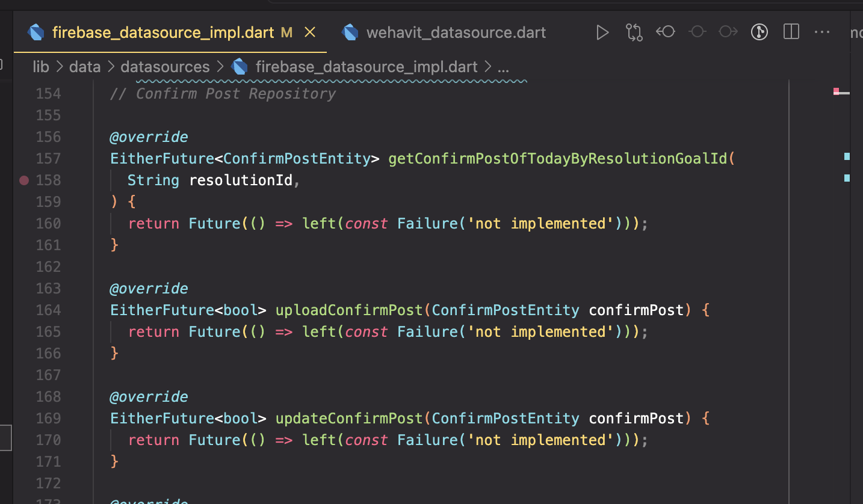Open firebase_datasource_impl.dart breadcrumb file entry
The height and width of the screenshot is (504, 863).
point(367,67)
